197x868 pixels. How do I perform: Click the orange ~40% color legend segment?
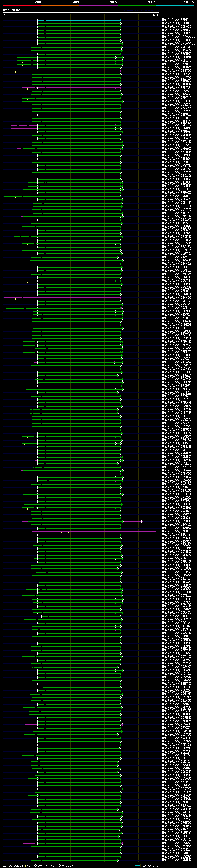point(60,6)
